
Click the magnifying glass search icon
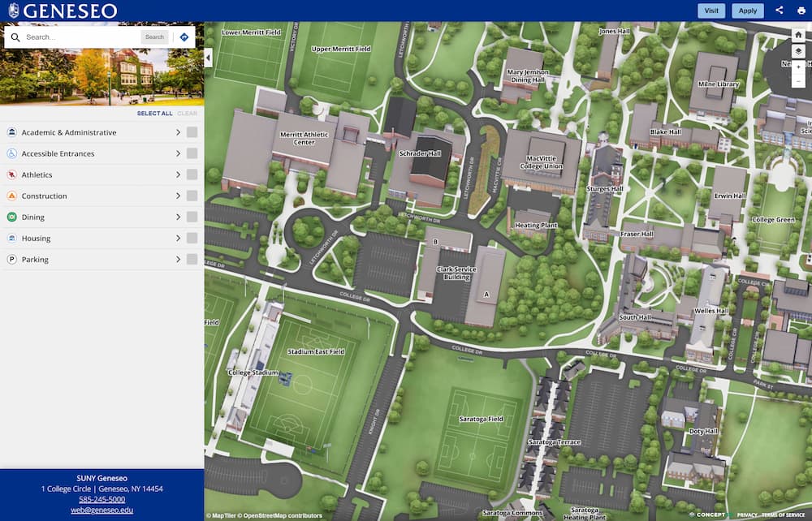(x=15, y=37)
